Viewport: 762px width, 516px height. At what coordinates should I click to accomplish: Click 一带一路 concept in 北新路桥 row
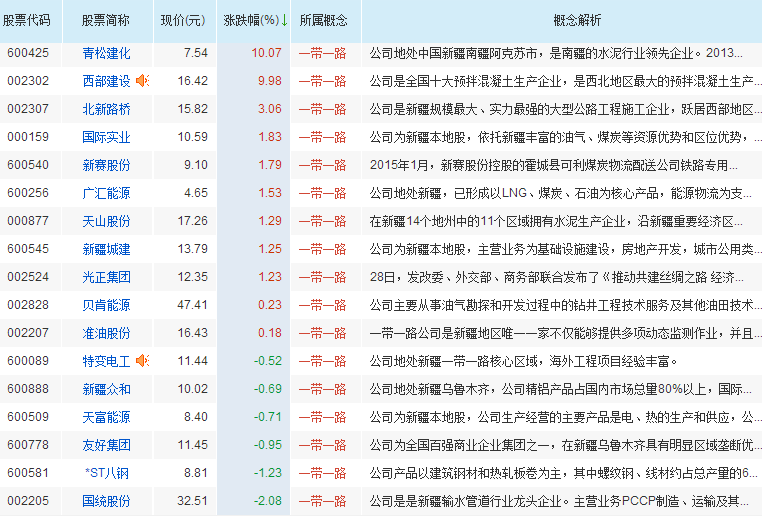323,109
